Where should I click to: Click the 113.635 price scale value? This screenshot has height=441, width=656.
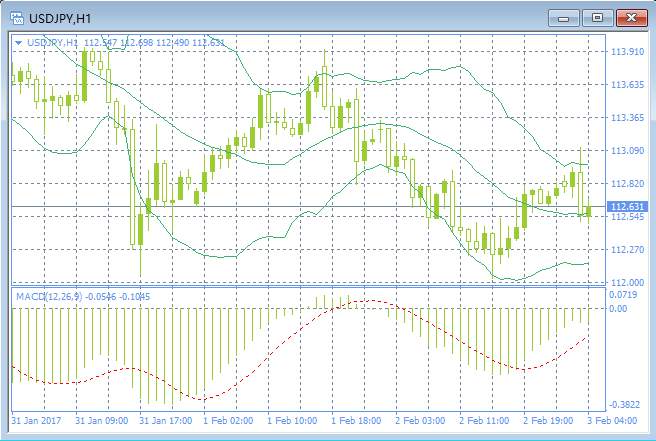click(x=627, y=85)
